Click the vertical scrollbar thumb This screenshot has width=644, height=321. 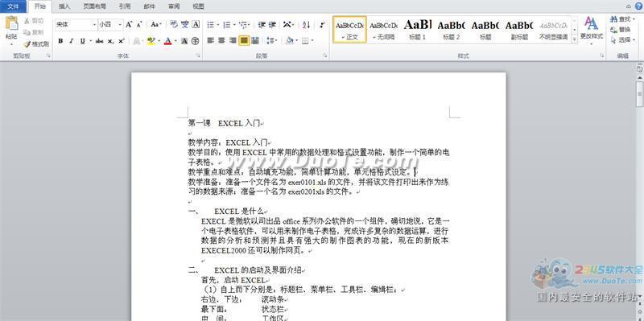pos(639,94)
